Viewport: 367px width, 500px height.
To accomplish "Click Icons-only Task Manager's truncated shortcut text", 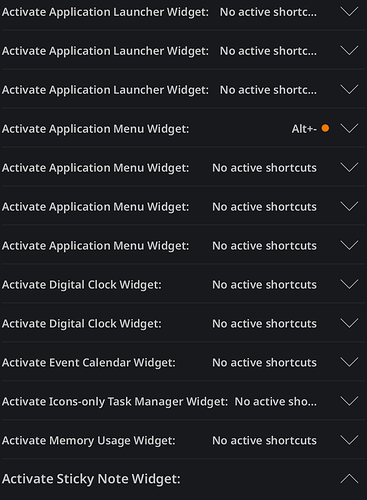I will pyautogui.click(x=276, y=402).
